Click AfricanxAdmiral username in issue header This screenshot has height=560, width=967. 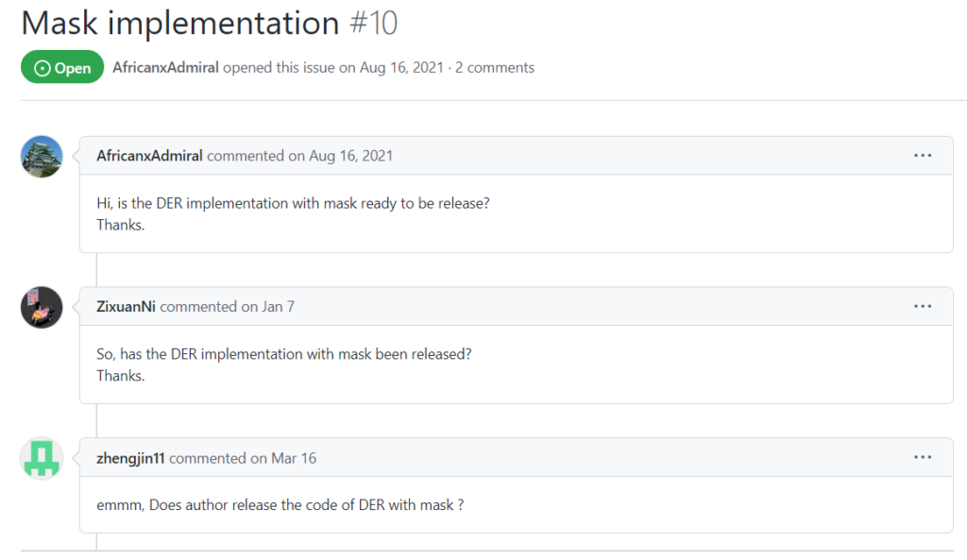[165, 68]
